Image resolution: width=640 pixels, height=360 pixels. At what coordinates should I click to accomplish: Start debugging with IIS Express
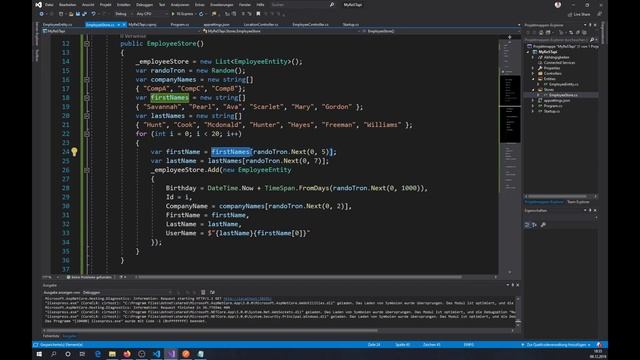point(182,14)
